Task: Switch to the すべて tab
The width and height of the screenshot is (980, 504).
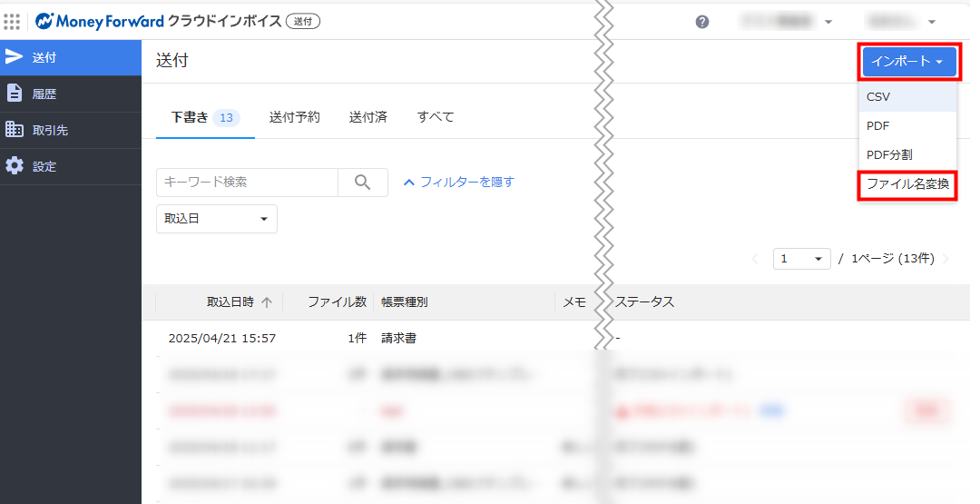Action: point(435,117)
